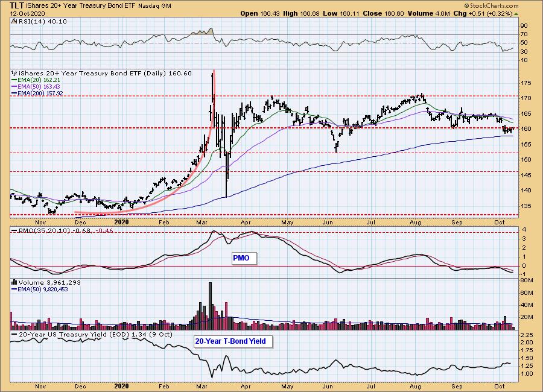This screenshot has height=392, width=543.
Task: Click the Jun label under the yield panel
Action: tap(328, 386)
